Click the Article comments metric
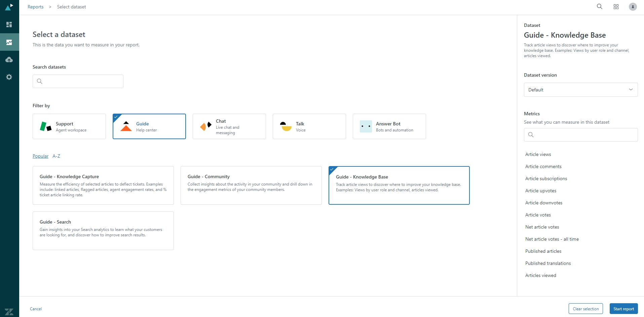This screenshot has height=317, width=644. (x=543, y=166)
